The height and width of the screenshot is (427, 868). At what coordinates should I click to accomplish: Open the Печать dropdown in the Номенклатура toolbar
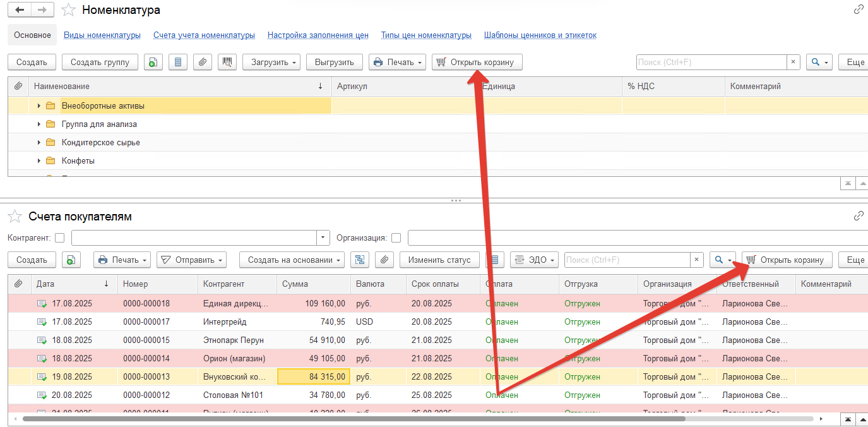tap(397, 62)
